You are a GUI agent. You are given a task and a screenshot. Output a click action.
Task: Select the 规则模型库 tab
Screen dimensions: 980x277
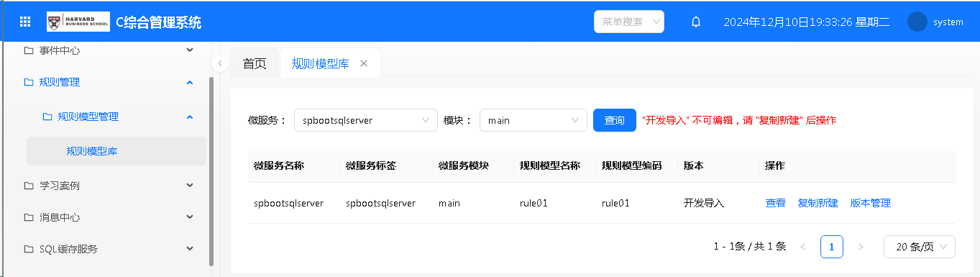tap(320, 63)
